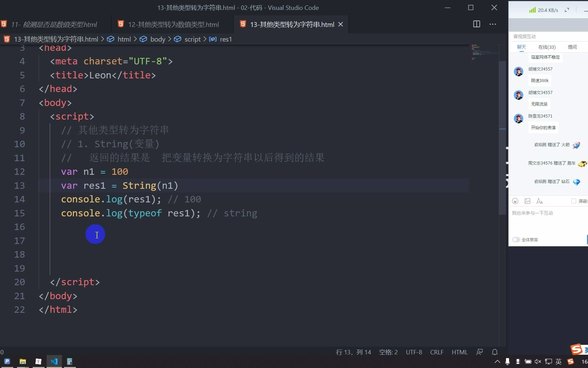
Task: Expand the script breadcrumb dropdown
Action: (192, 39)
